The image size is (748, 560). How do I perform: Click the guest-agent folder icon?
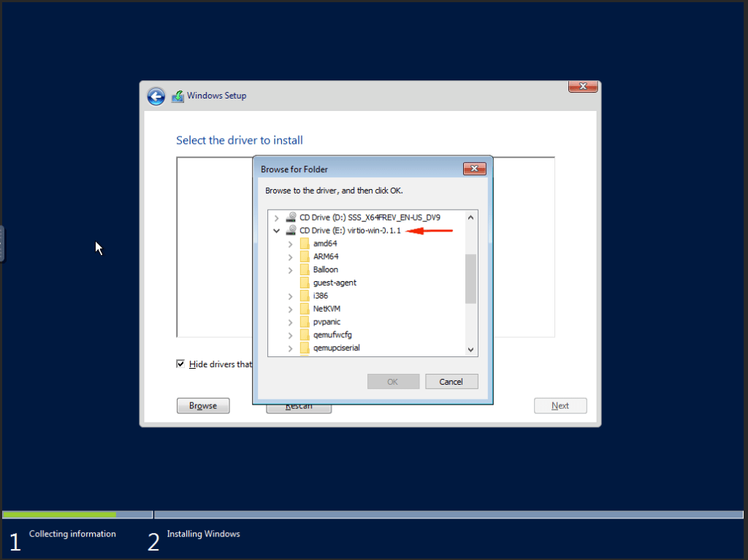[303, 282]
